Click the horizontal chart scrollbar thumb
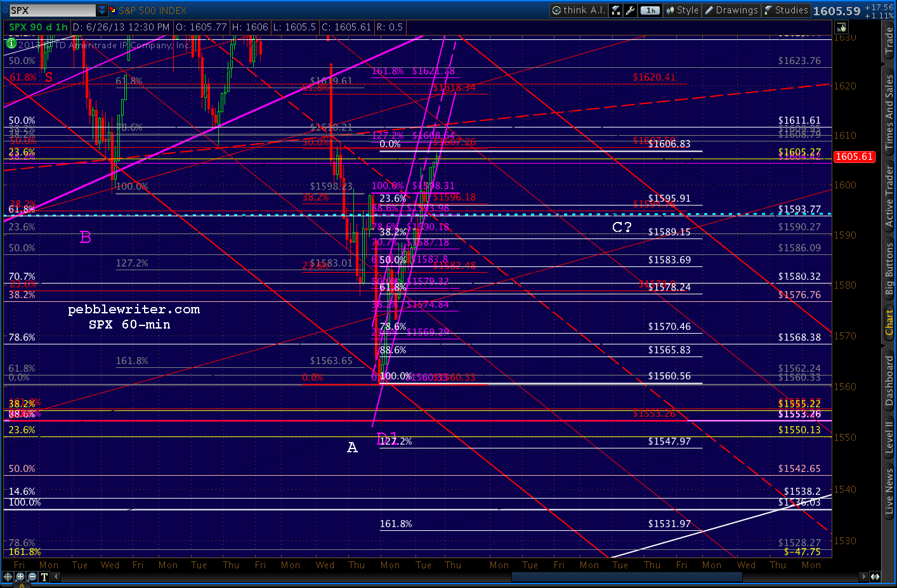The width and height of the screenshot is (897, 588). pos(627,577)
